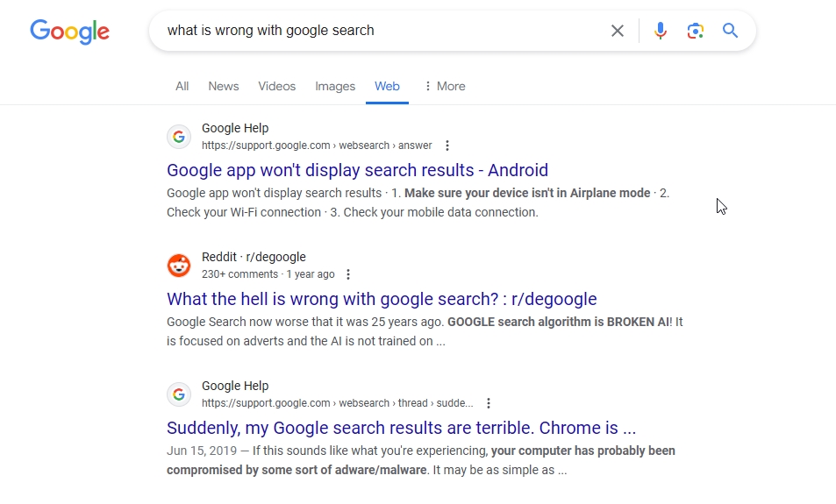Open options for first Google Help result
Screen dimensions: 836x504
click(447, 146)
